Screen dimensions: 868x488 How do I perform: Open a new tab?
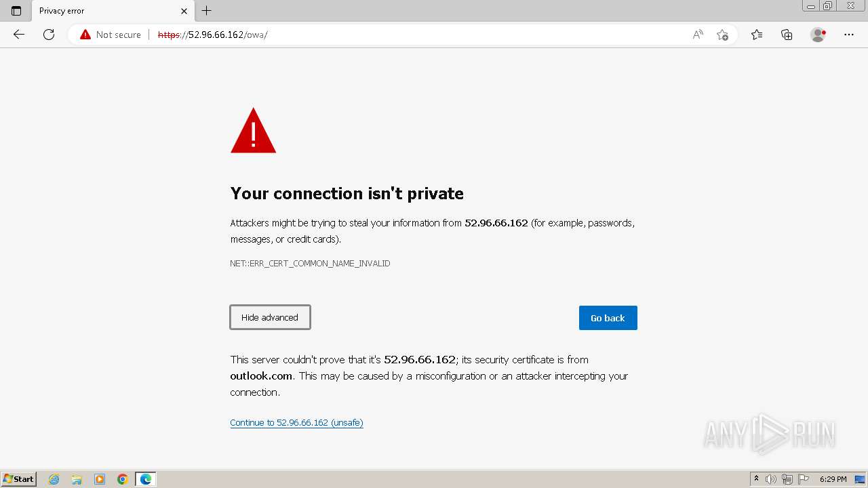[207, 11]
